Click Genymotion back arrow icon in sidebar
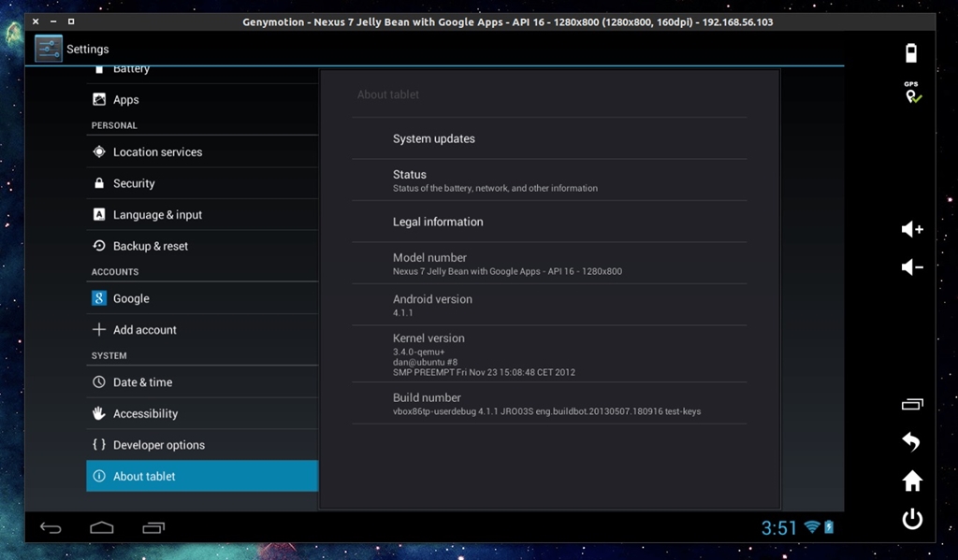The width and height of the screenshot is (958, 560). pos(911,441)
